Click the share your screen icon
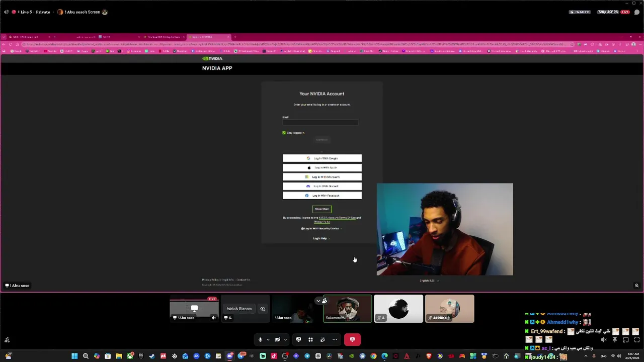644x362 pixels. 298,339
